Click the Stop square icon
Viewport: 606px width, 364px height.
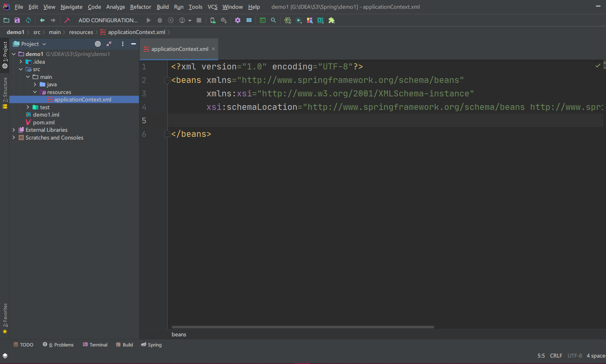(199, 20)
